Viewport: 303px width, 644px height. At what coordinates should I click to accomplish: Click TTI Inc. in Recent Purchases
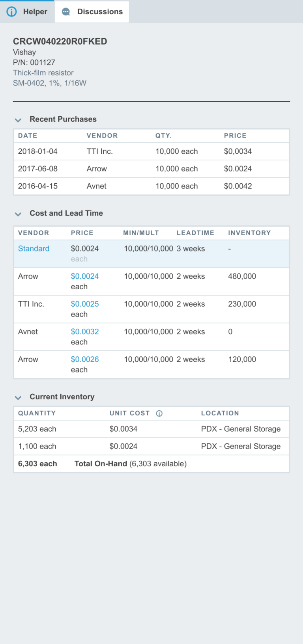tap(100, 151)
